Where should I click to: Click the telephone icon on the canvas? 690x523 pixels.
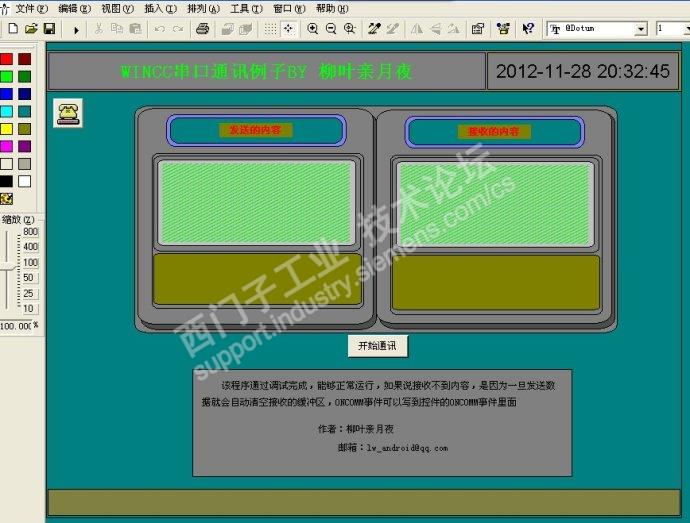(x=68, y=113)
